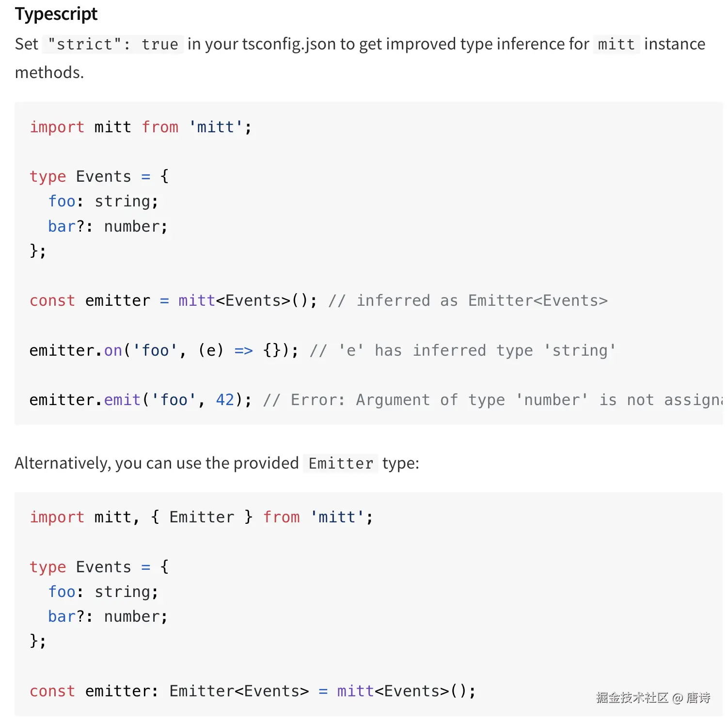Click the emitter.emit('foo', 42) call
Viewport: 728px width, 722px height.
tap(141, 400)
